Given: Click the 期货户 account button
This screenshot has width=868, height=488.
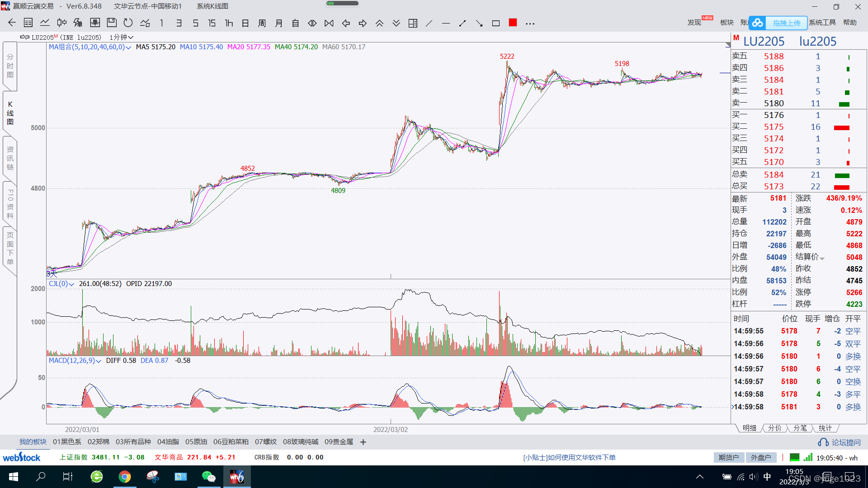Looking at the screenshot, I should tap(729, 457).
